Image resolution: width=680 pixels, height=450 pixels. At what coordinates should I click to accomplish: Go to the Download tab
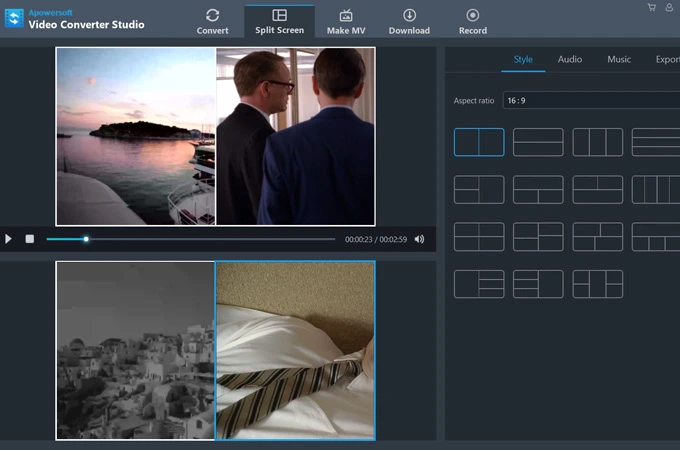409,21
